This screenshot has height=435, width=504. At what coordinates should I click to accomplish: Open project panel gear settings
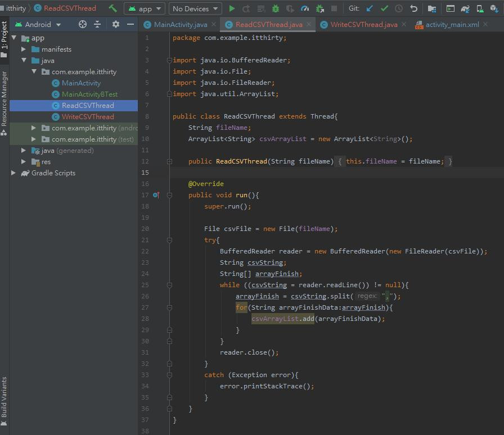click(x=116, y=24)
